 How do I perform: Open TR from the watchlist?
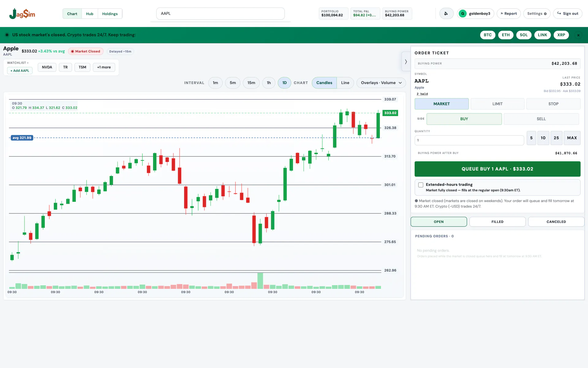click(x=65, y=67)
